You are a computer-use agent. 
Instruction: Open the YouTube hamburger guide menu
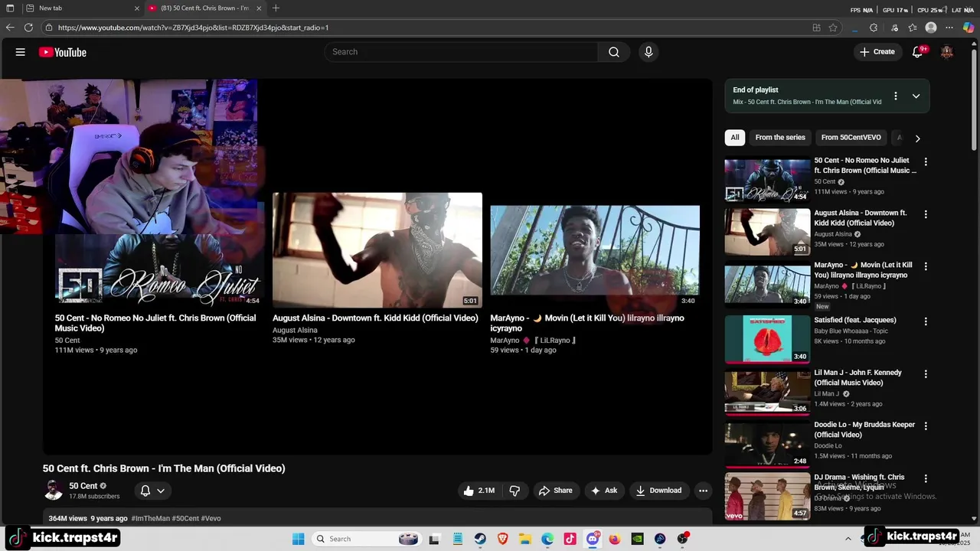[x=21, y=52]
